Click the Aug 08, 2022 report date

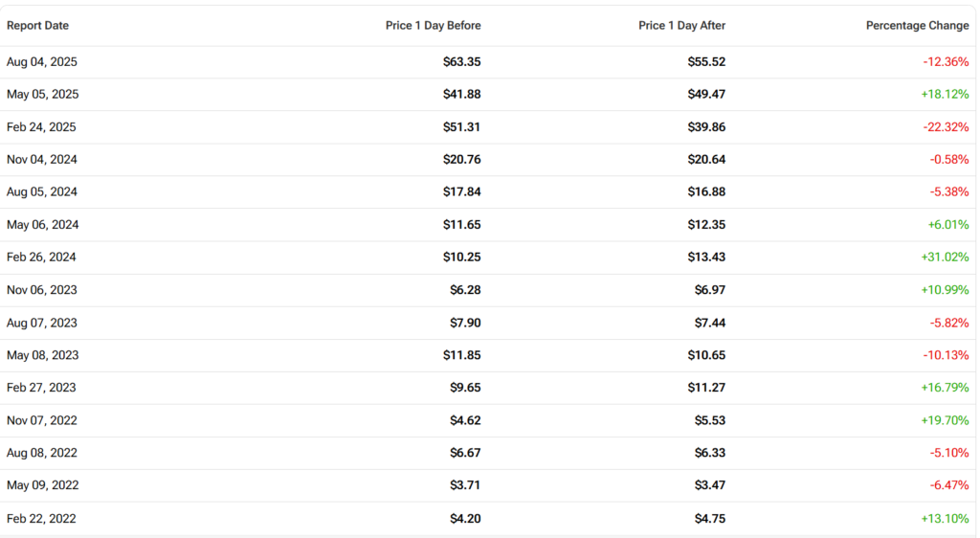pyautogui.click(x=42, y=453)
